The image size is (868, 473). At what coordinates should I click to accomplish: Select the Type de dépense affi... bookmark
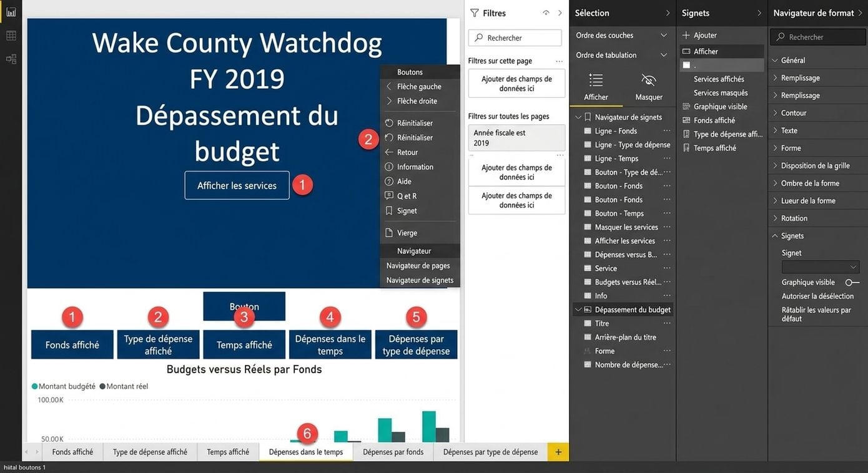723,134
